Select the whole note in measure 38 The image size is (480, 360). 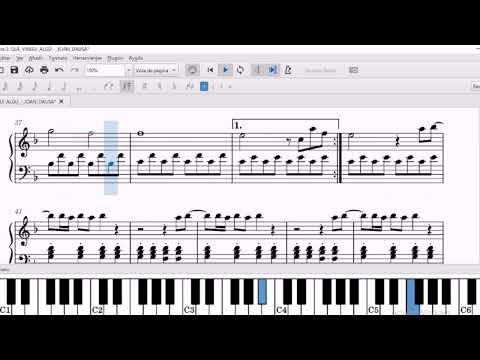(x=140, y=134)
